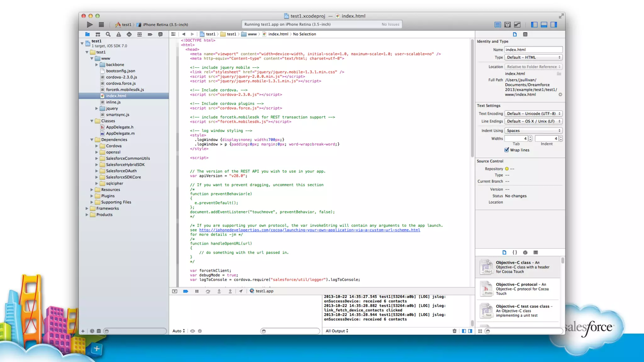Toggle the left navigator panel
The image size is (644, 362).
(x=534, y=25)
